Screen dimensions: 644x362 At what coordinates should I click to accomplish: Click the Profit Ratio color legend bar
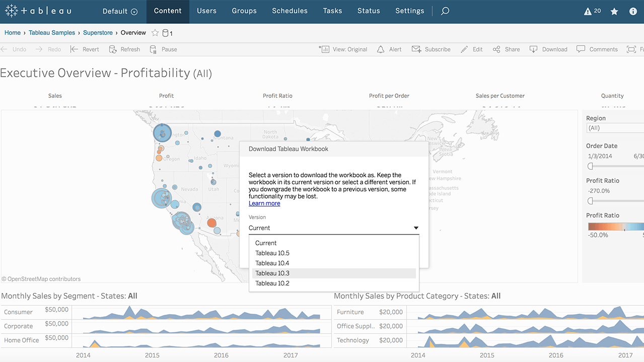[x=615, y=227]
